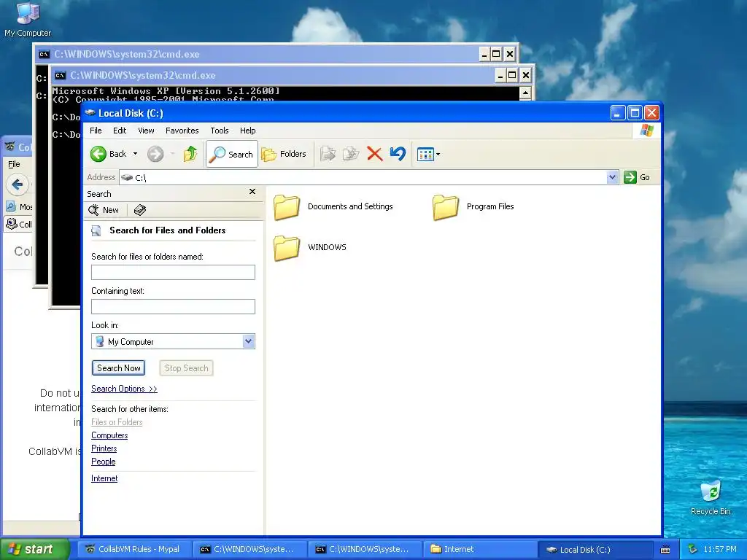Click the blue Undo arrow icon

398,154
